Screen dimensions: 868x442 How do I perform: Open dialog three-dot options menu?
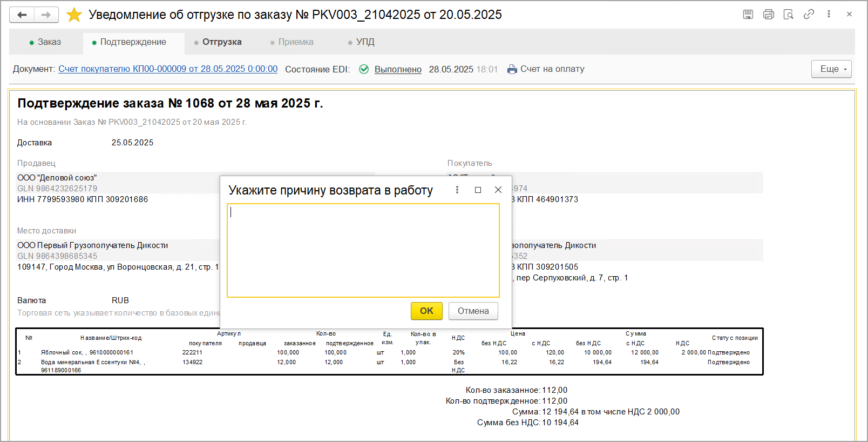click(x=457, y=190)
